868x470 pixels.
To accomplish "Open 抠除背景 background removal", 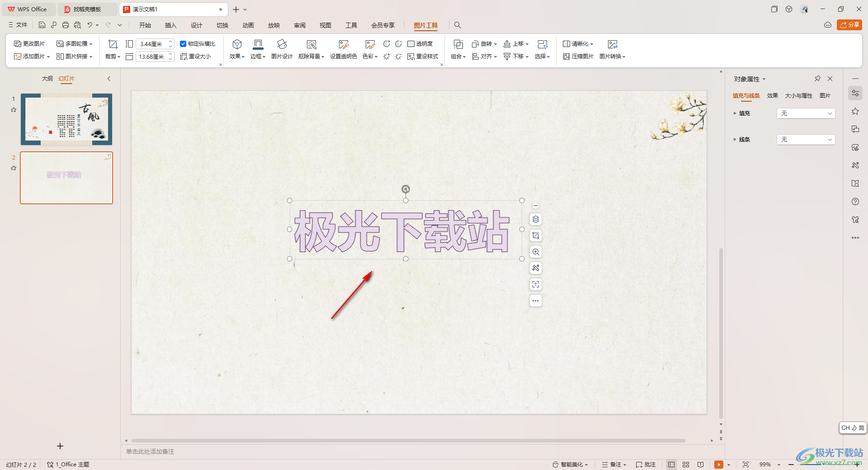I will coord(311,49).
